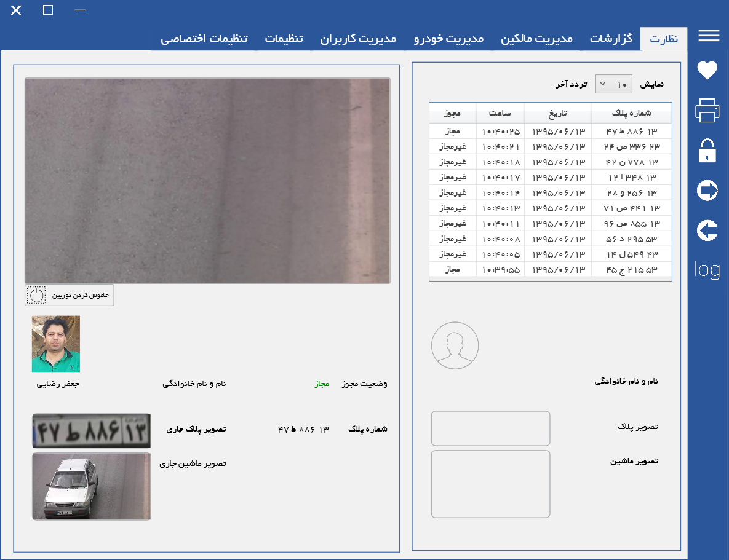Select table row with time ۱۰:۴۰:۱۱
729x560 pixels.
point(551,223)
